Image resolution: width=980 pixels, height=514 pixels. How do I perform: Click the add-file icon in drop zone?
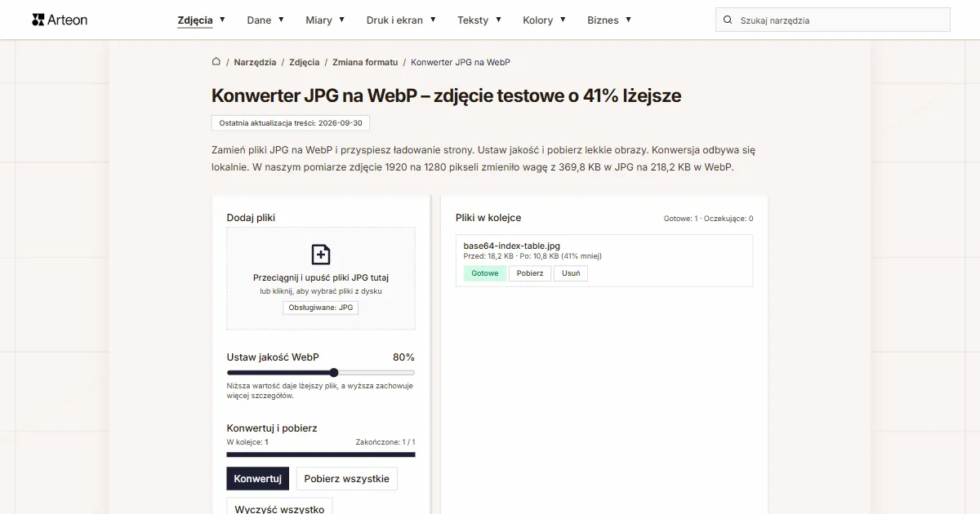(321, 254)
